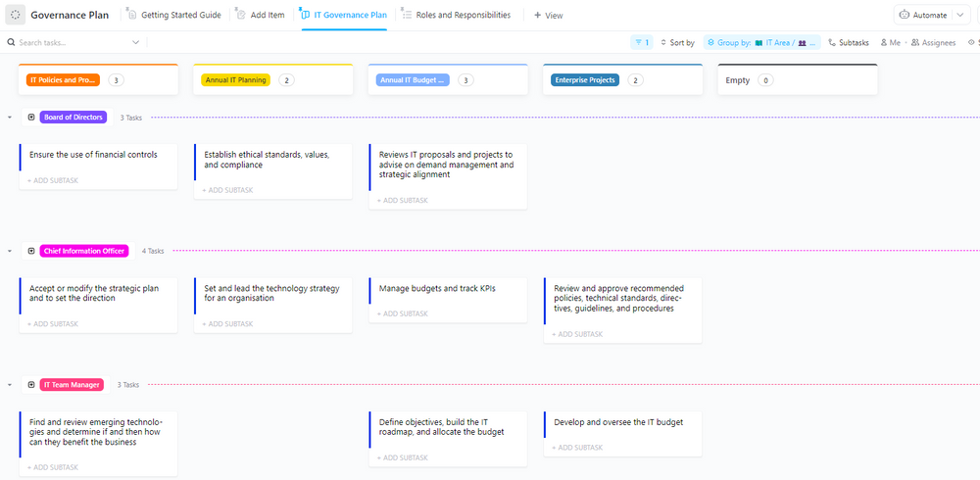Toggle the Chief Information Officer group square icon
This screenshot has height=480, width=980.
point(31,251)
